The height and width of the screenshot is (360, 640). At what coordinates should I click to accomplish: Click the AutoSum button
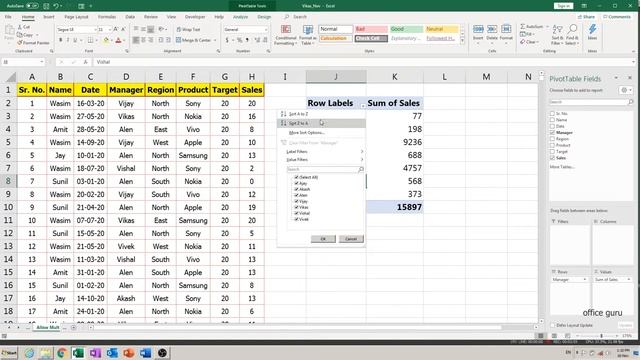(x=531, y=27)
